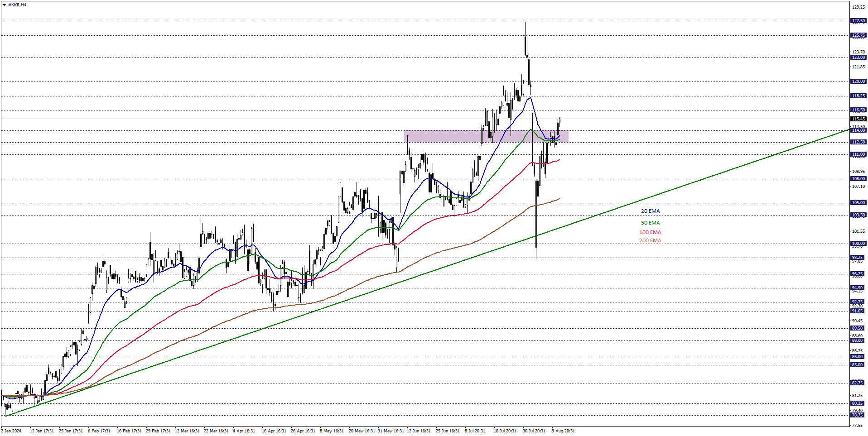868x436 pixels.
Task: Select the 50 EMA legend label
Action: pyautogui.click(x=650, y=223)
